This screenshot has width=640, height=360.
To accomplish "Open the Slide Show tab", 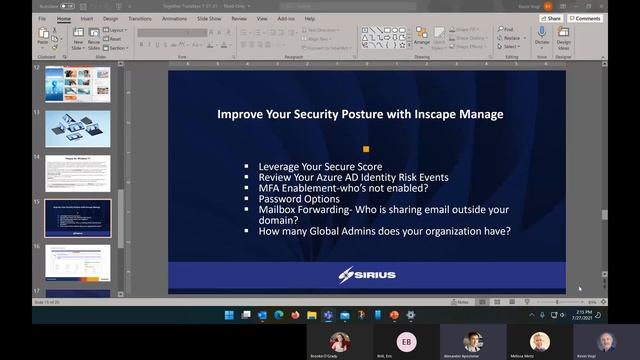I will pos(209,19).
